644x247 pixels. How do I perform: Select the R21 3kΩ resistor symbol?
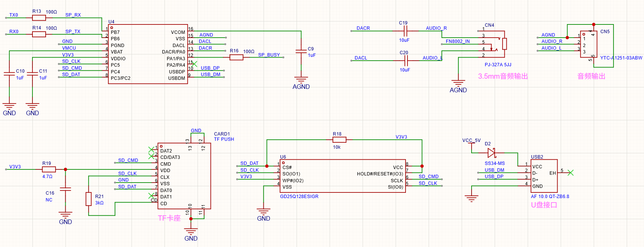pyautogui.click(x=89, y=199)
